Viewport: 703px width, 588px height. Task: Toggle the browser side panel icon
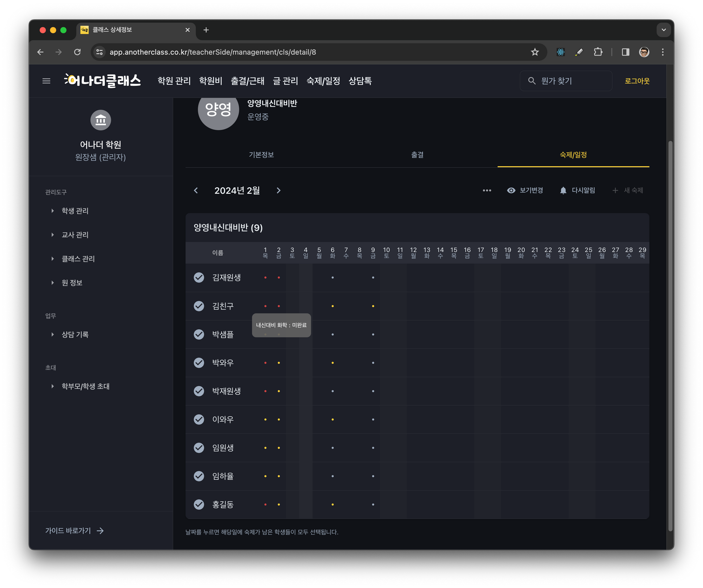point(625,52)
